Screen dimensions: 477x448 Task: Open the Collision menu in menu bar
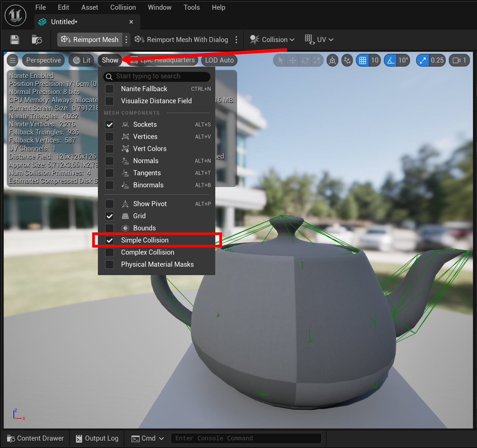point(123,7)
